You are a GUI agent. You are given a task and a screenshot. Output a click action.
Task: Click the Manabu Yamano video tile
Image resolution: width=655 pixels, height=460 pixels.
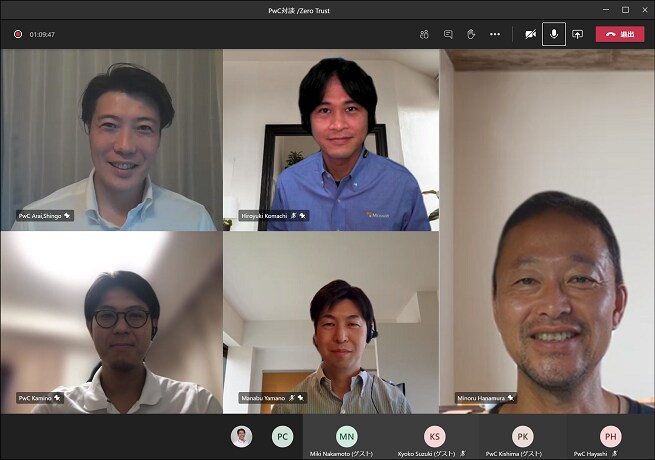click(x=330, y=322)
